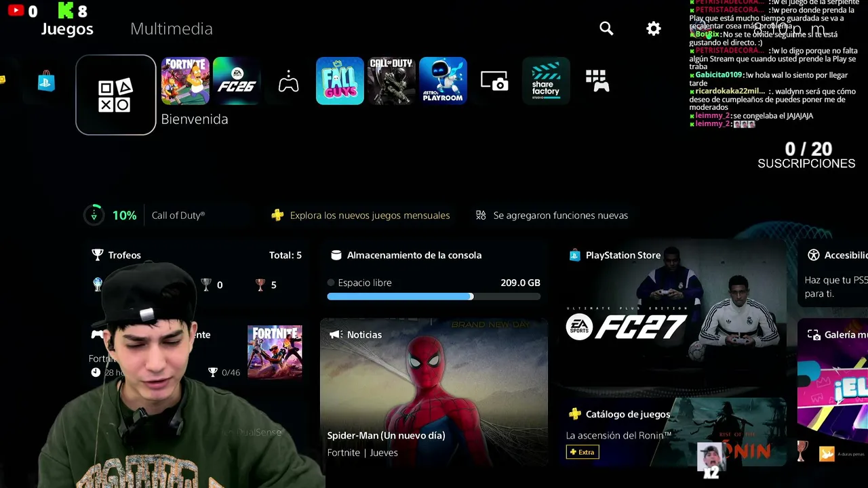Launch Call of Duty from the games row

(x=391, y=81)
